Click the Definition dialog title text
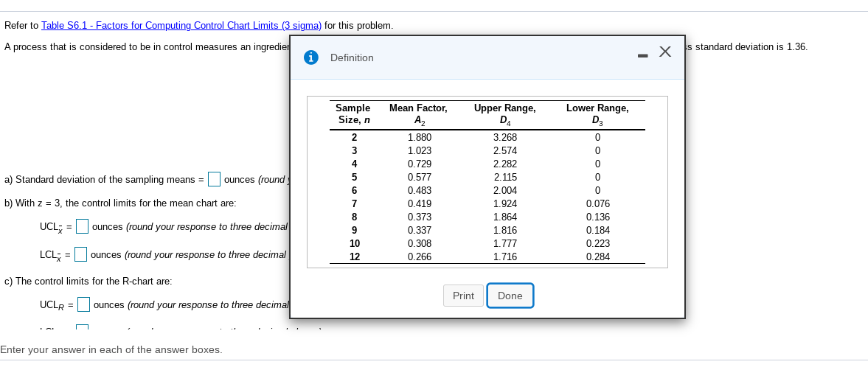868x370 pixels. [352, 57]
